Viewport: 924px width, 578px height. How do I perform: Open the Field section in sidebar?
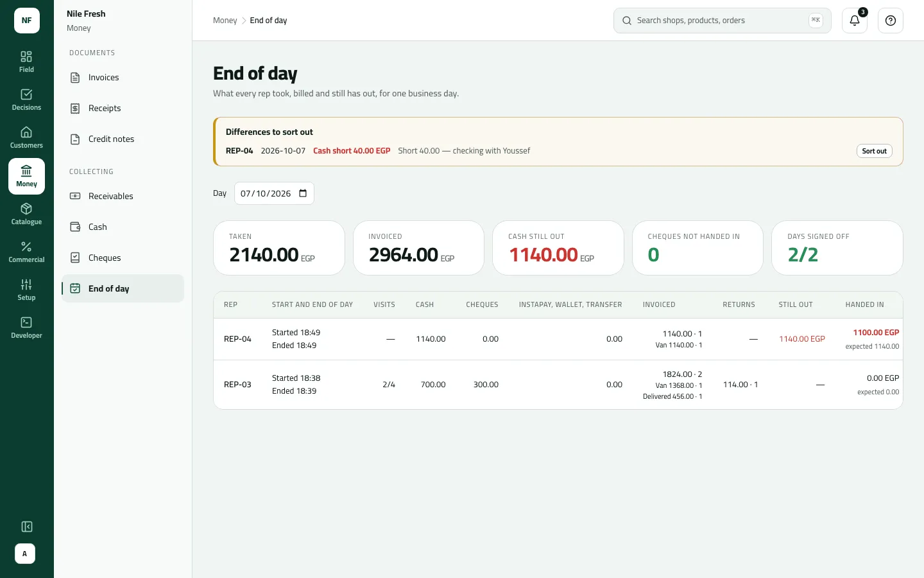(26, 62)
